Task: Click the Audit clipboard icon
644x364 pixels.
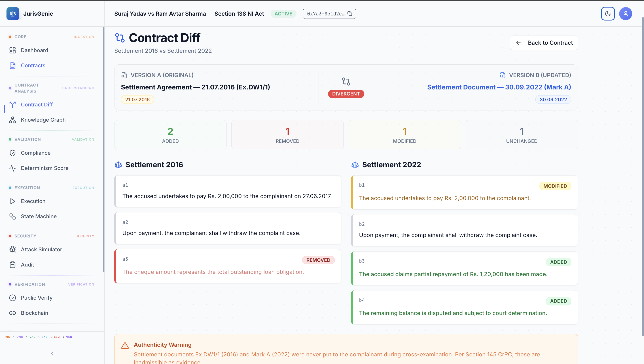Action: coord(13,265)
